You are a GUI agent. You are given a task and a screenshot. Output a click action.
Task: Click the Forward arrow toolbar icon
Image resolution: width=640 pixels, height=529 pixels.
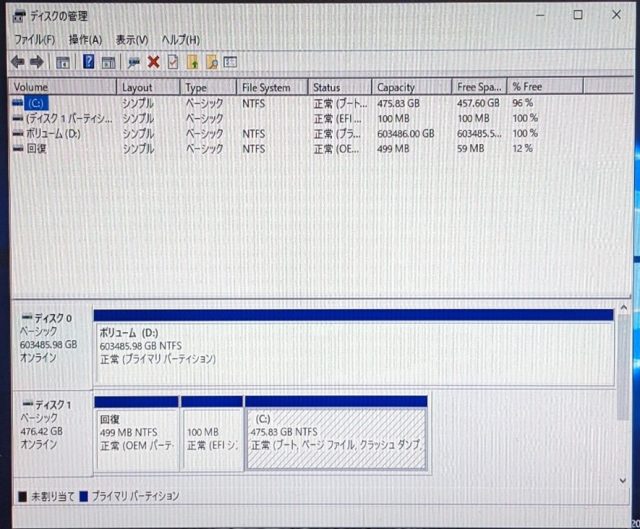(x=37, y=62)
